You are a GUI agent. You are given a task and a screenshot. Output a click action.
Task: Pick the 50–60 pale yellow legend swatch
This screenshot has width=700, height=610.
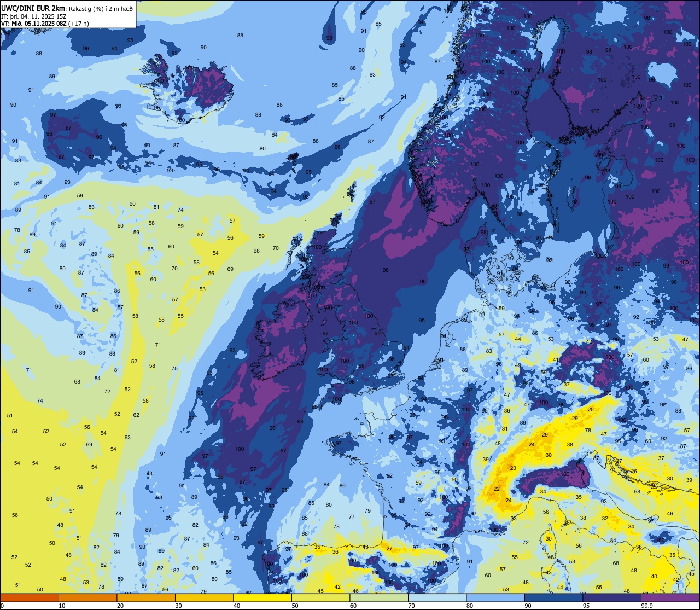click(x=320, y=597)
